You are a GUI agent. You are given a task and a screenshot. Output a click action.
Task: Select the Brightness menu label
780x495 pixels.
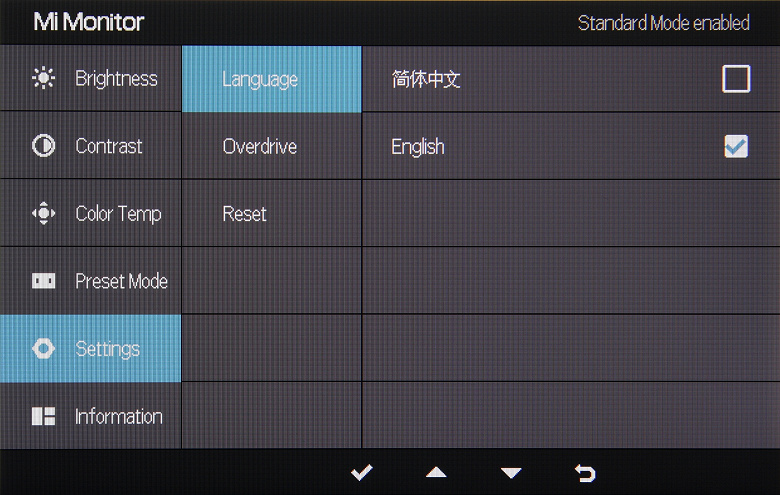(116, 79)
